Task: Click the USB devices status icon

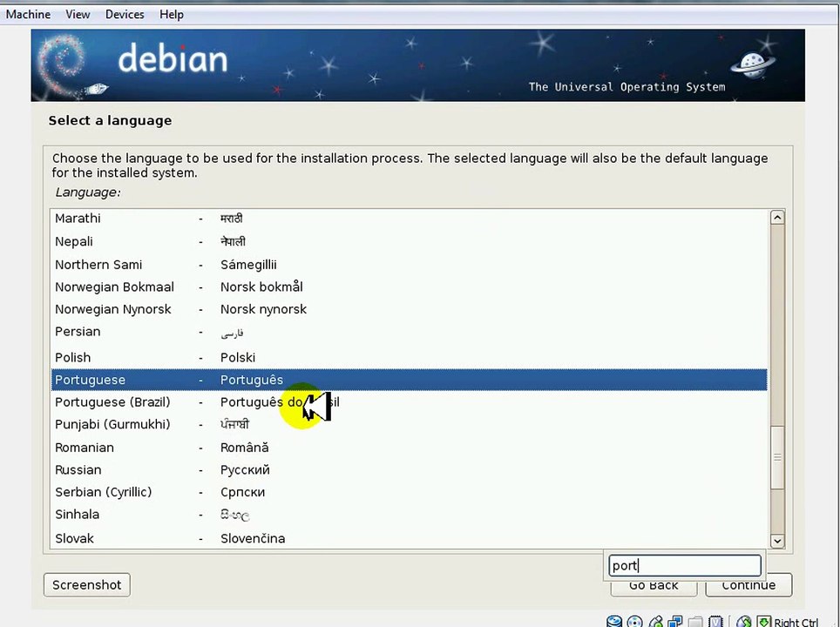Action: 655,621
